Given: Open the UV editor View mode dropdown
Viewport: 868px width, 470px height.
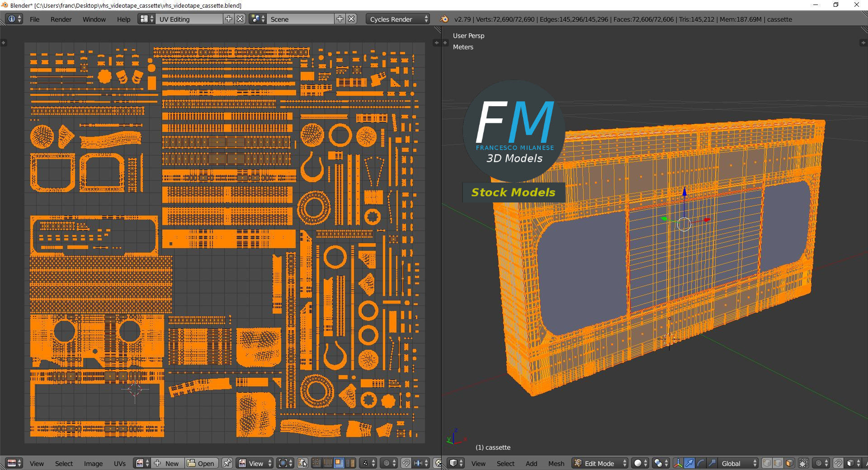Looking at the screenshot, I should [x=255, y=463].
